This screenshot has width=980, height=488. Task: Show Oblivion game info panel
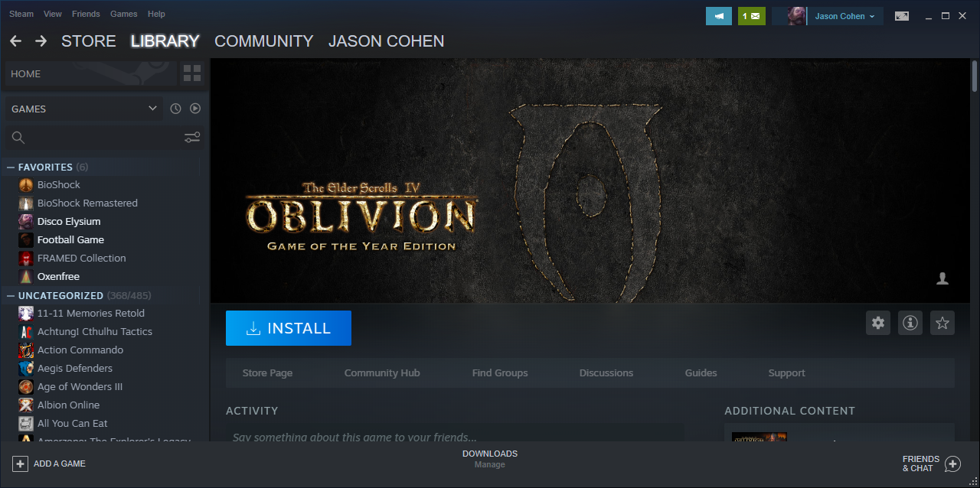(910, 323)
